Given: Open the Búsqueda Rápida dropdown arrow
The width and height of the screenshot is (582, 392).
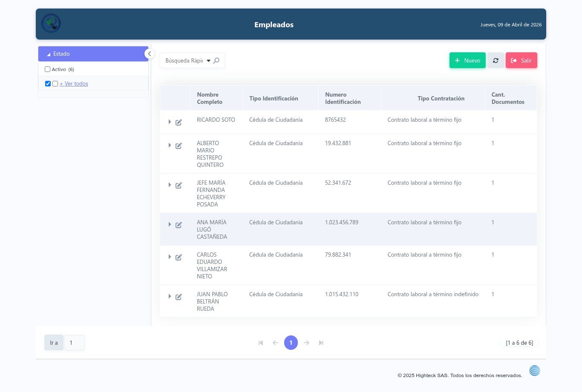Looking at the screenshot, I should click(208, 60).
